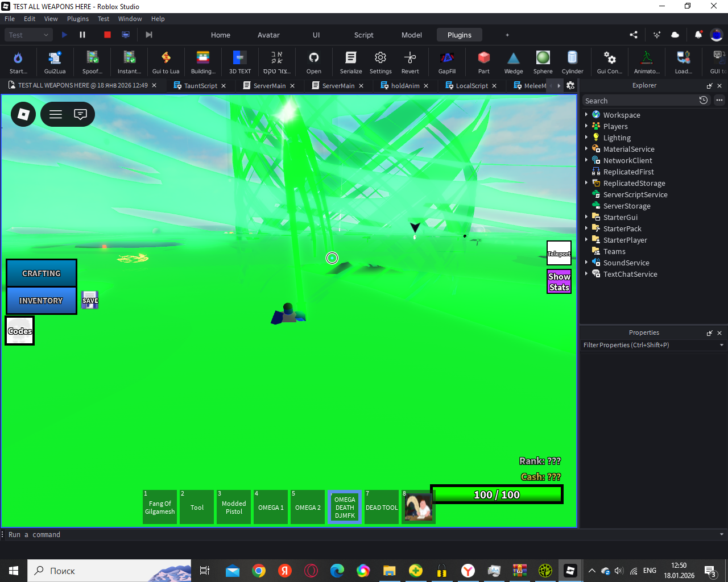The width and height of the screenshot is (728, 582).
Task: Expand StarterGui in Explorer
Action: pos(586,217)
